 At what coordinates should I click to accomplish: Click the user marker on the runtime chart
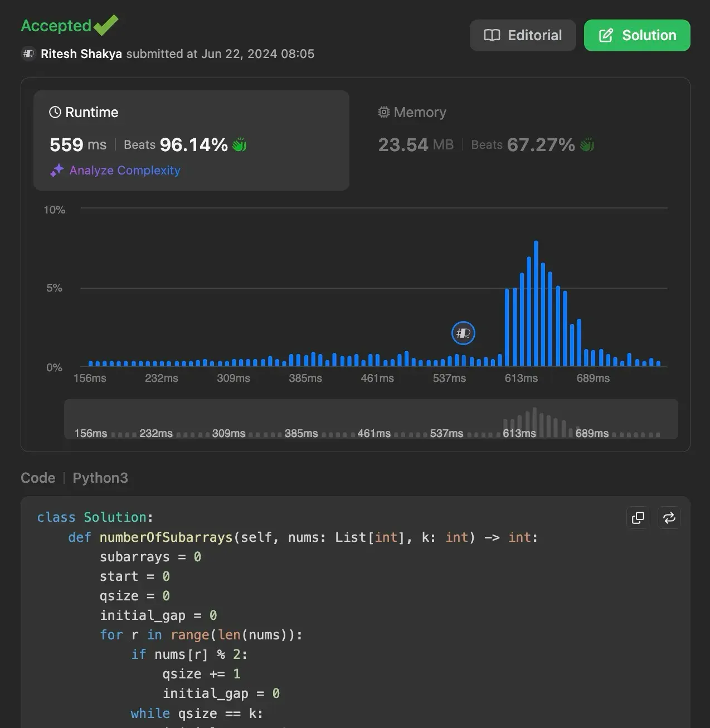click(463, 333)
